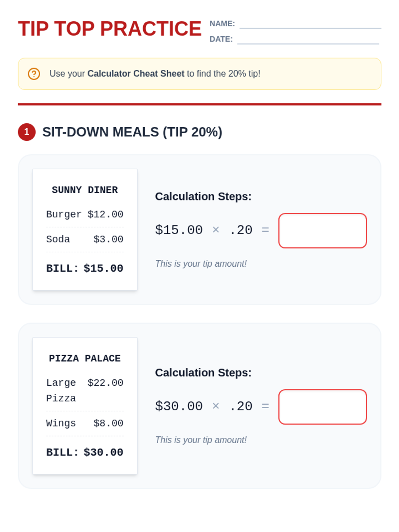Click the PIZZA PALACE receipt title

tap(85, 358)
